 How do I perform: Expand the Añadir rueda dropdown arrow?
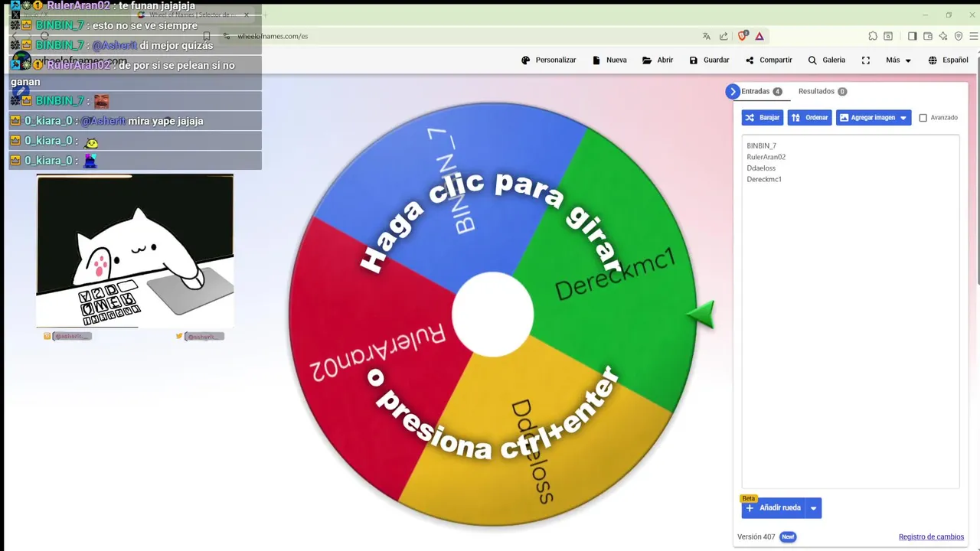tap(813, 508)
